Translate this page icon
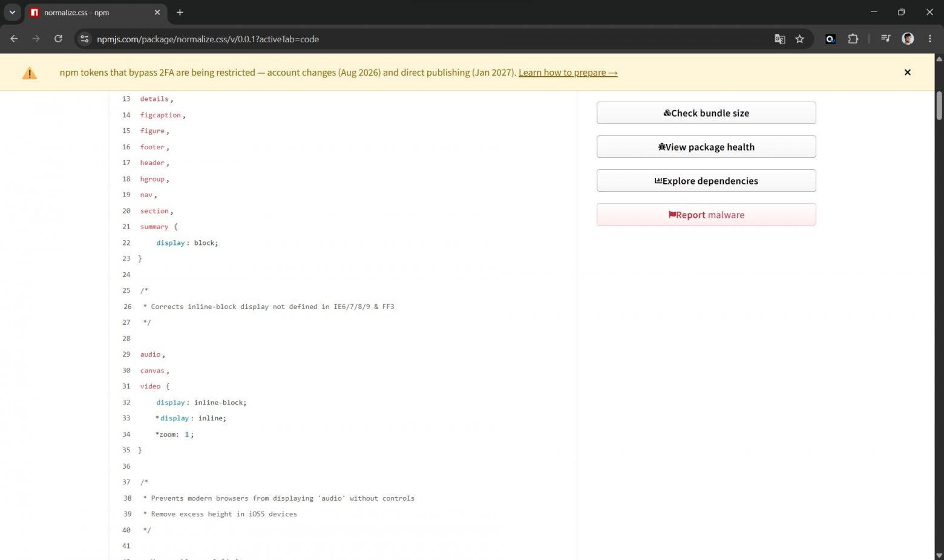 click(x=779, y=39)
